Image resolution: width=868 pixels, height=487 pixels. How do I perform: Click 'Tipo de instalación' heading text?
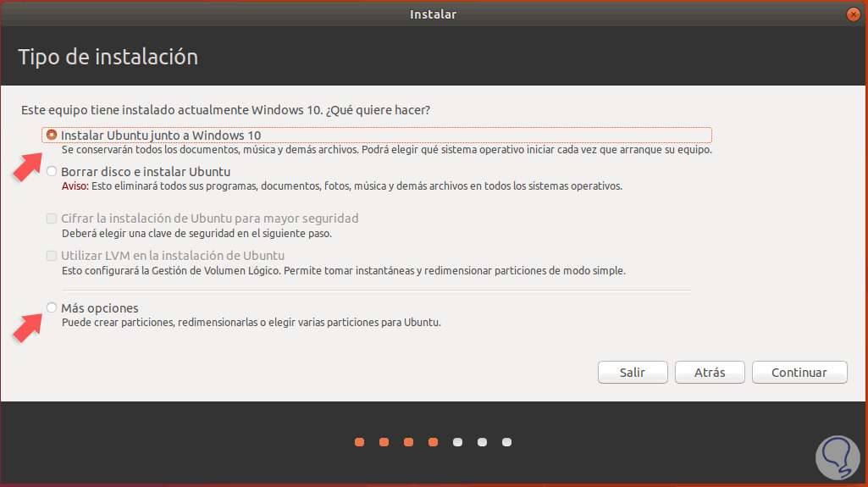tap(108, 57)
